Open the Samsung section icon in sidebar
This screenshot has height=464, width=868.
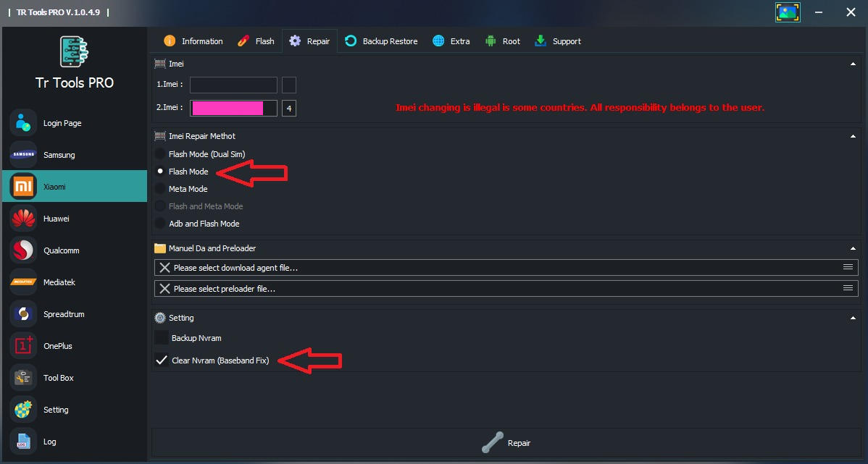coord(23,155)
